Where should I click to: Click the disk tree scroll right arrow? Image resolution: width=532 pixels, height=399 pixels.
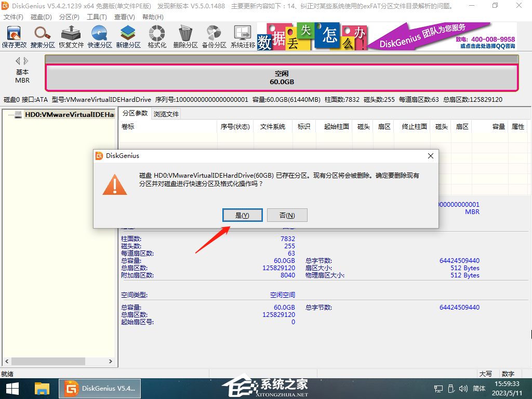pyautogui.click(x=111, y=362)
